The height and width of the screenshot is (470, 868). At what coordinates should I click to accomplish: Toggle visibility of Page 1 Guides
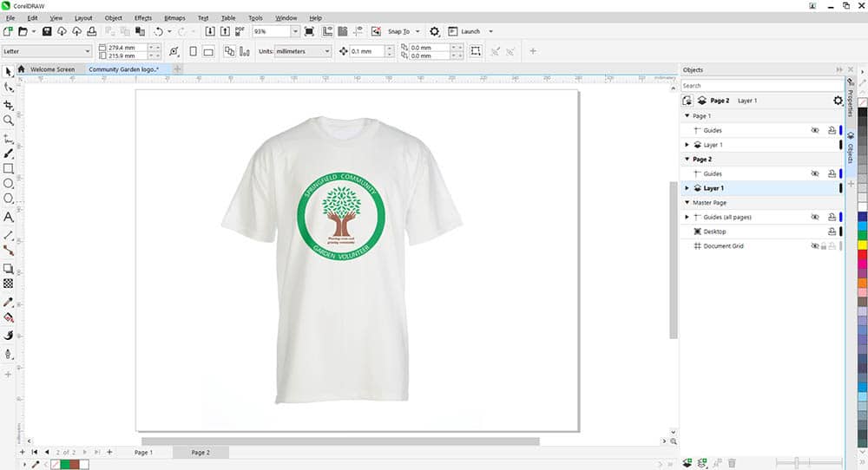click(815, 130)
